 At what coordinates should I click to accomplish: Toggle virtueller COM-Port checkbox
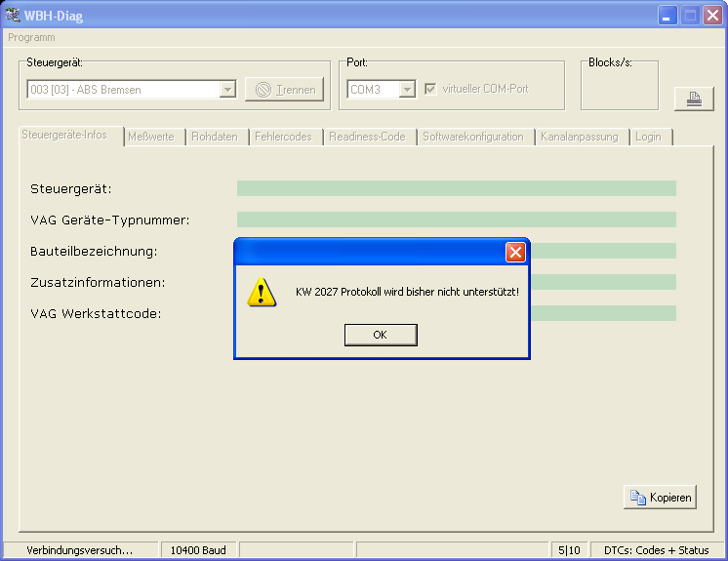(x=430, y=90)
